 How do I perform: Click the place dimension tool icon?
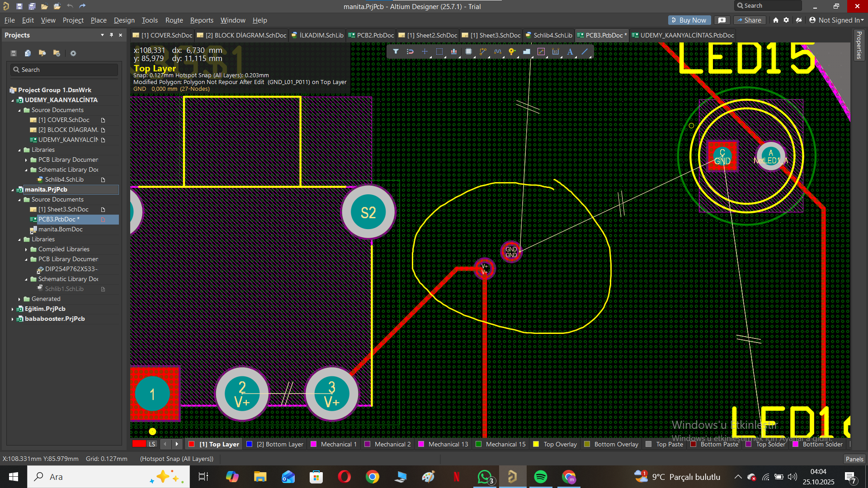pos(556,52)
